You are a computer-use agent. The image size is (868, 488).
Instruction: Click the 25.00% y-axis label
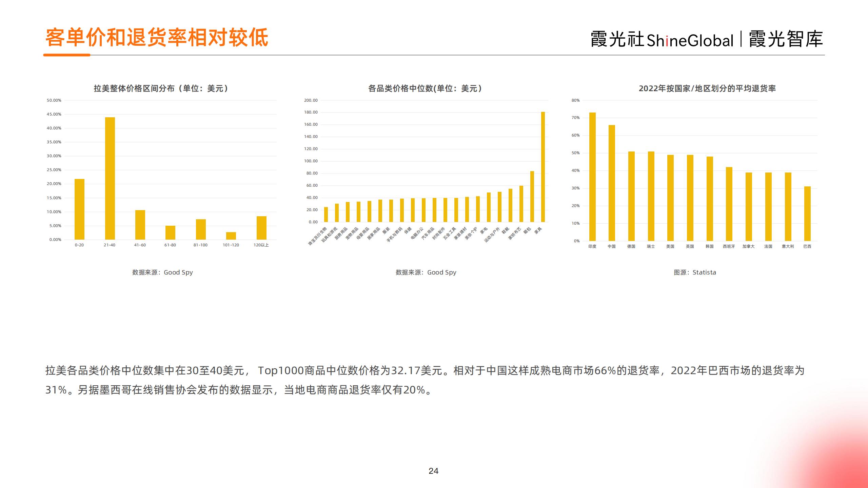(54, 170)
